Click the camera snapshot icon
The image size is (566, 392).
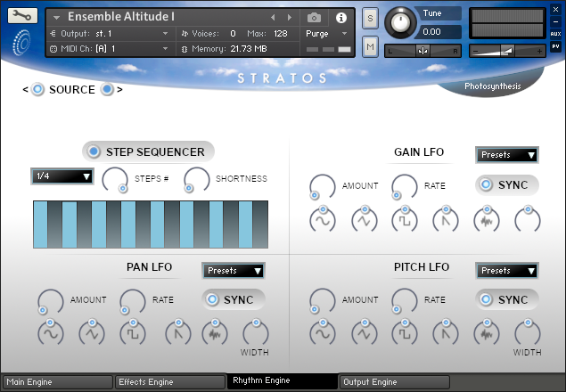pos(314,17)
